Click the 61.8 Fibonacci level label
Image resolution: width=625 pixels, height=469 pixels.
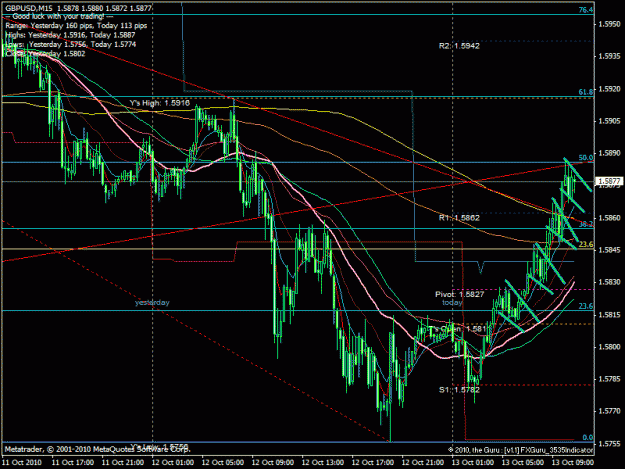(x=586, y=92)
